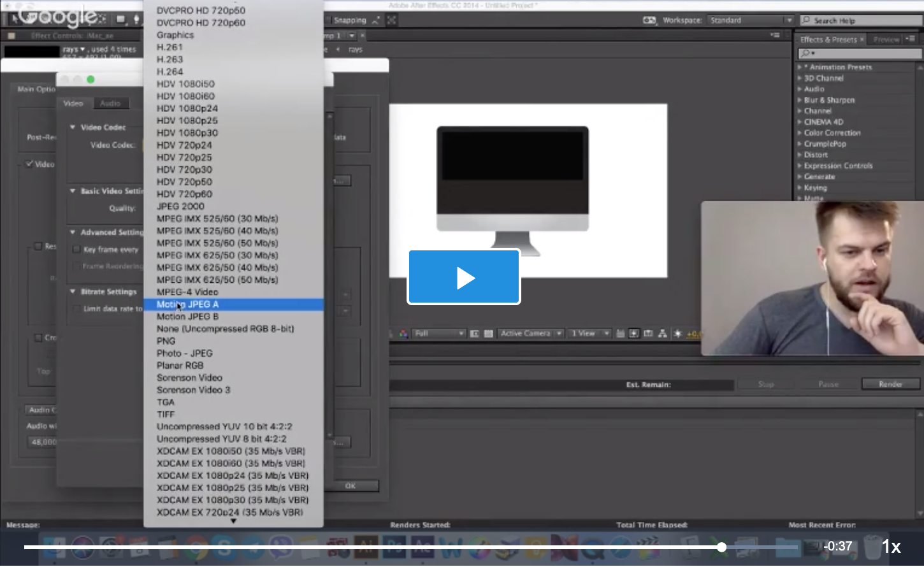Click the pixel aspect ratio correction icon
The height and width of the screenshot is (567, 924).
coord(620,333)
